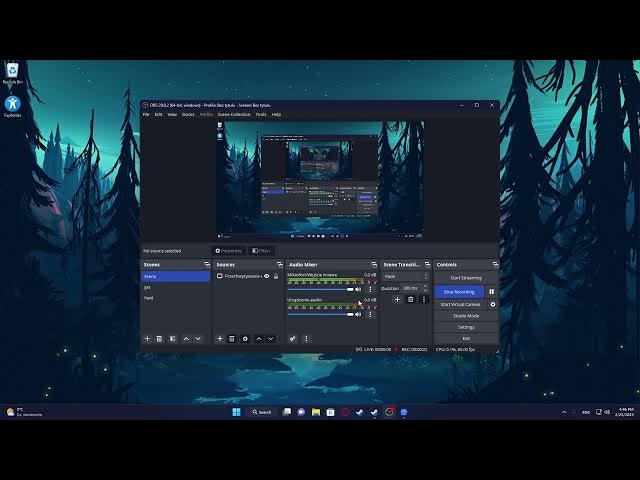The width and height of the screenshot is (640, 480).
Task: Pop out the Audio Mixer dock
Action: tap(374, 265)
